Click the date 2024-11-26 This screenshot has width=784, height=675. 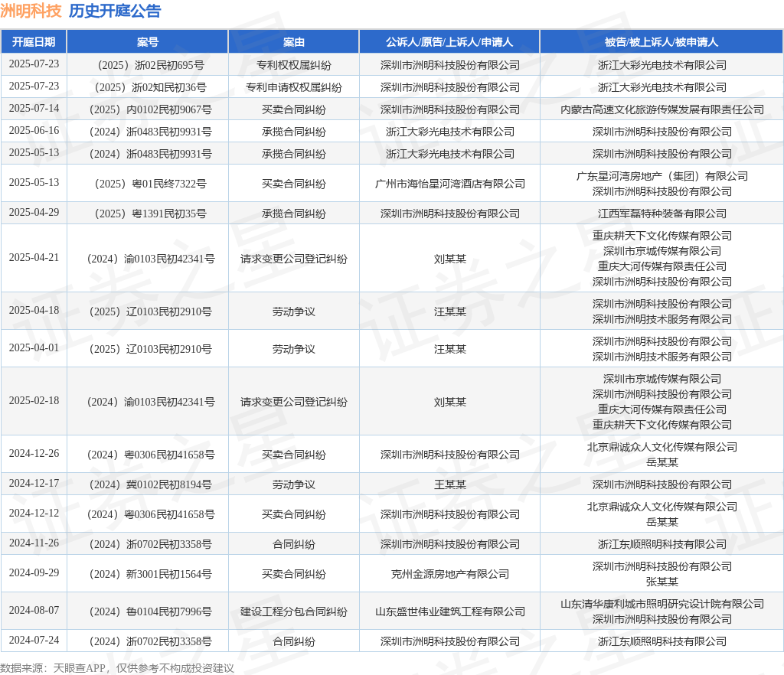(x=34, y=543)
